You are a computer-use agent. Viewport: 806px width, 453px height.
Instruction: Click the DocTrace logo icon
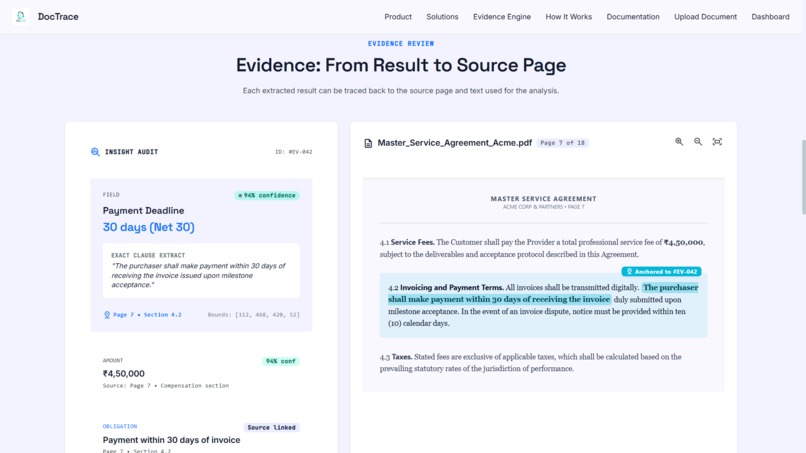tap(21, 16)
